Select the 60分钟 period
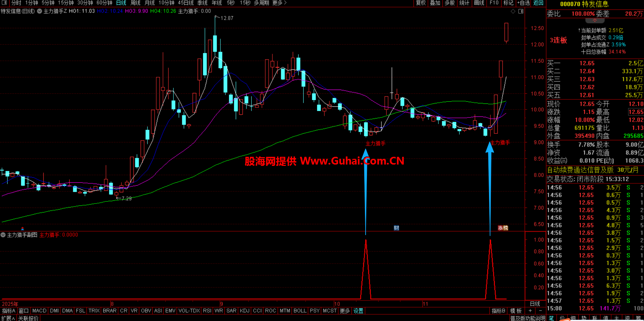This screenshot has width=644, height=321. click(104, 3)
